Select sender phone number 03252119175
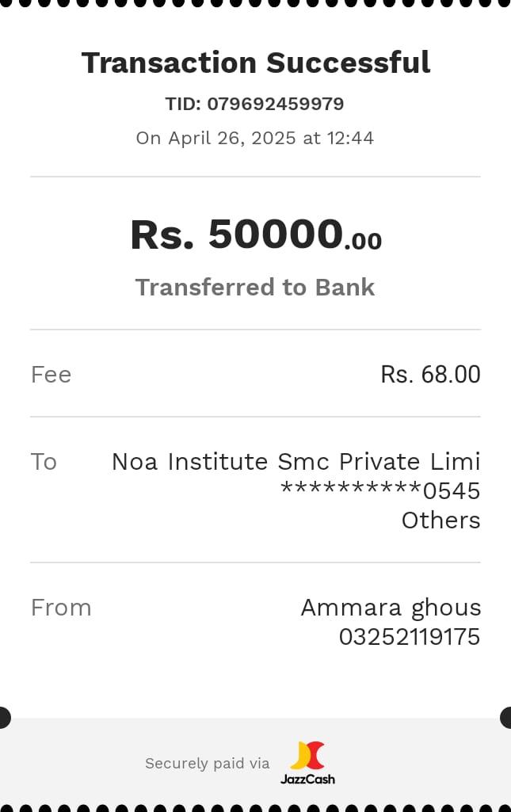Viewport: 511px width, 812px height. [409, 637]
